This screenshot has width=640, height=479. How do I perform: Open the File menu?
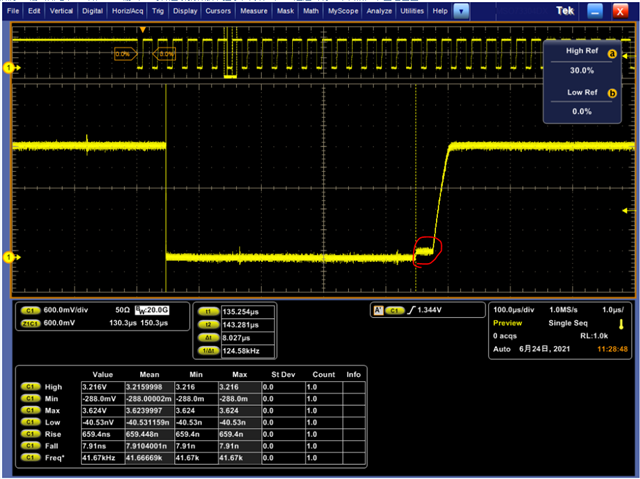coord(13,10)
